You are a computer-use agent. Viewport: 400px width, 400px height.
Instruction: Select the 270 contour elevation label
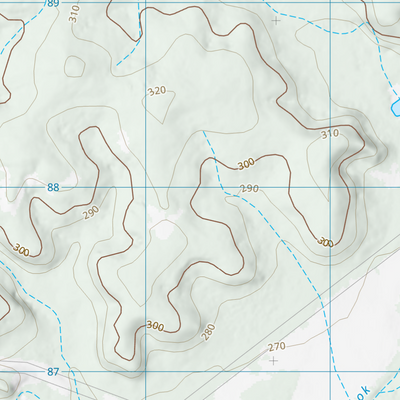(277, 347)
